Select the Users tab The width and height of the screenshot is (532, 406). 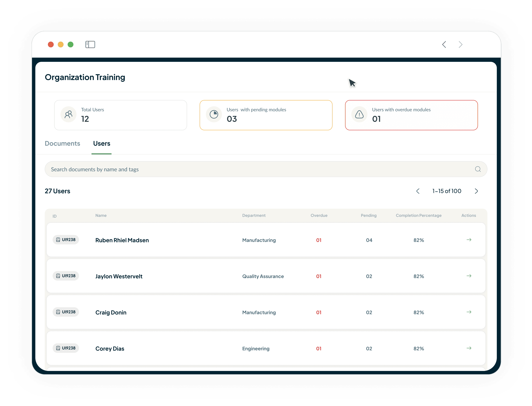pyautogui.click(x=102, y=144)
